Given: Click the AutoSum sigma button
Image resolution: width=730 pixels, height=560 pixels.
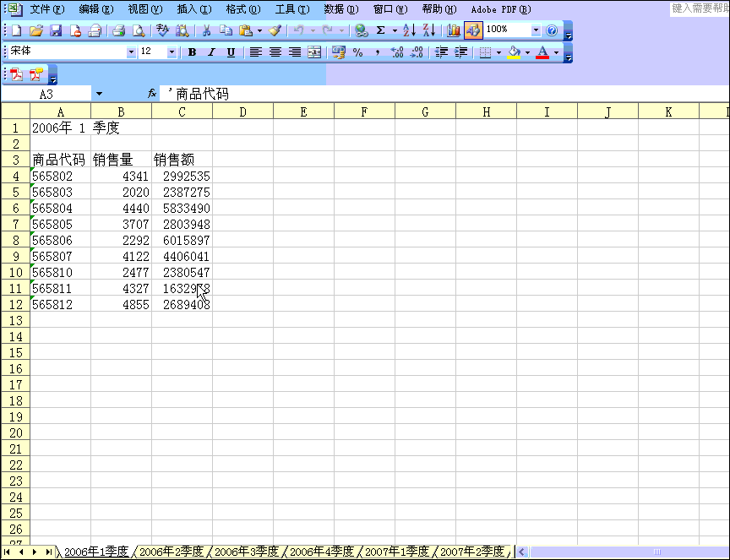Looking at the screenshot, I should 380,30.
